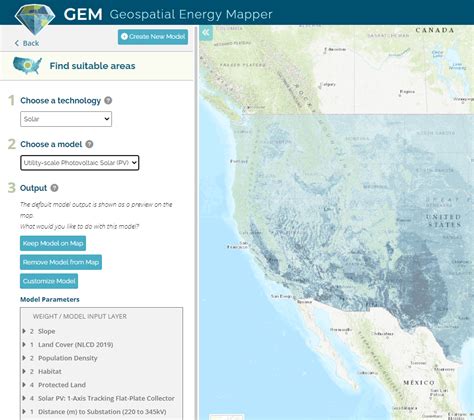
Task: Go Back to previous panel
Action: point(27,43)
